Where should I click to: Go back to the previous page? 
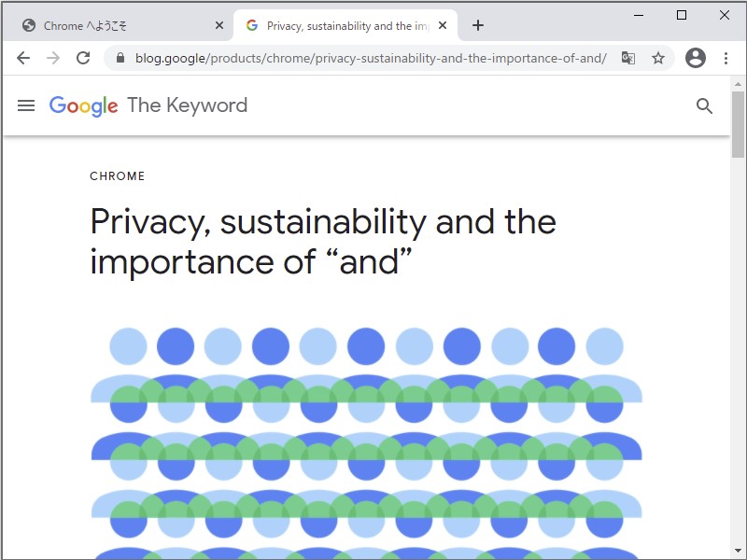(x=22, y=58)
